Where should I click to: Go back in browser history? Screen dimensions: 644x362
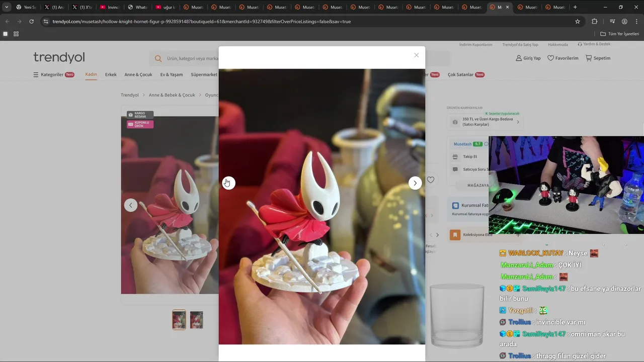pyautogui.click(x=7, y=22)
